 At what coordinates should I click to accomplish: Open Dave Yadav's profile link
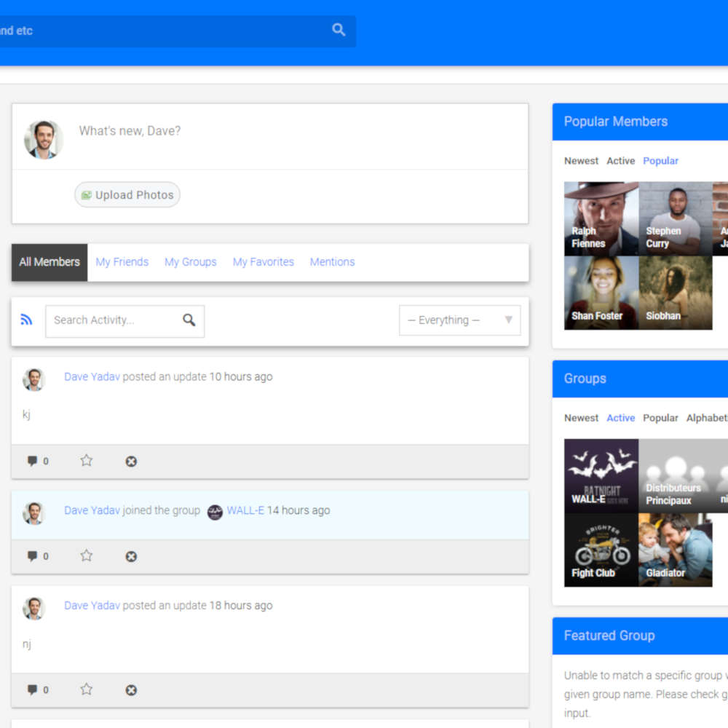pyautogui.click(x=92, y=376)
